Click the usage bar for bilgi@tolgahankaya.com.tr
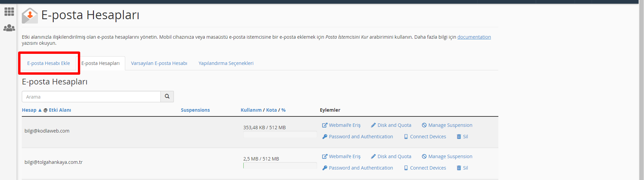 tap(280, 166)
